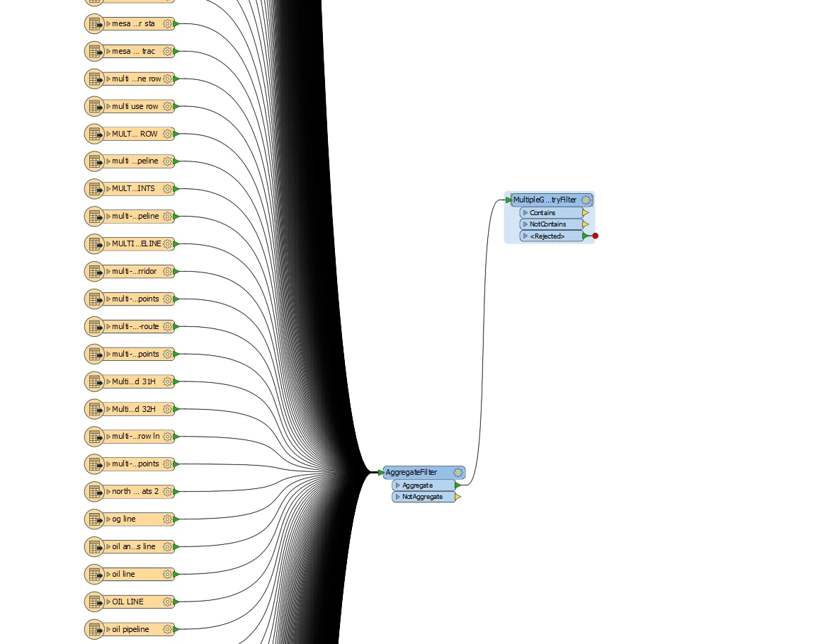Click MultipleGeometryFilter green input port
Image resolution: width=818 pixels, height=644 pixels.
[x=509, y=200]
